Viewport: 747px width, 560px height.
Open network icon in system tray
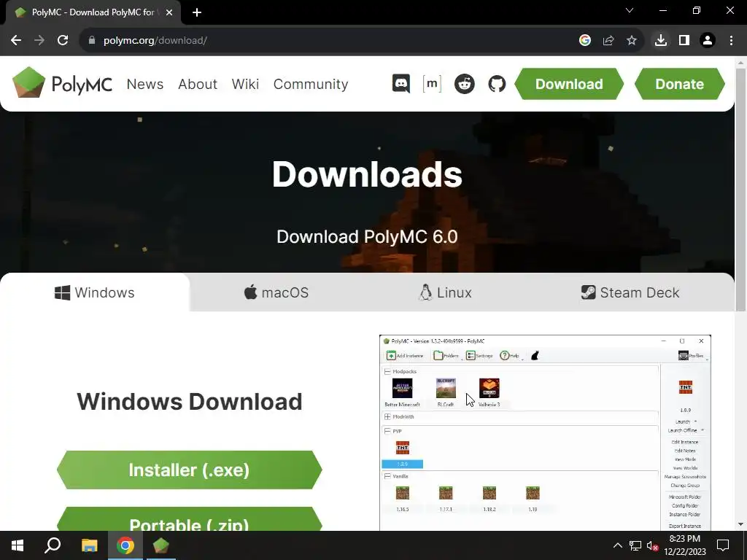(635, 545)
